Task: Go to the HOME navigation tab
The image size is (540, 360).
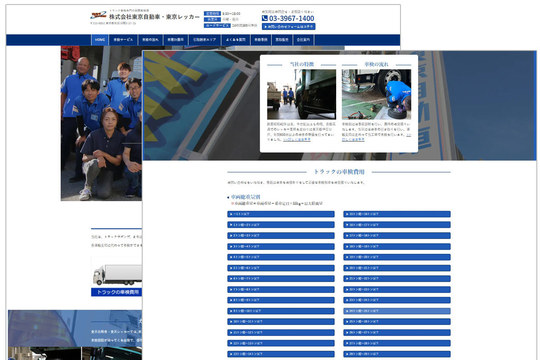Action: [100, 40]
